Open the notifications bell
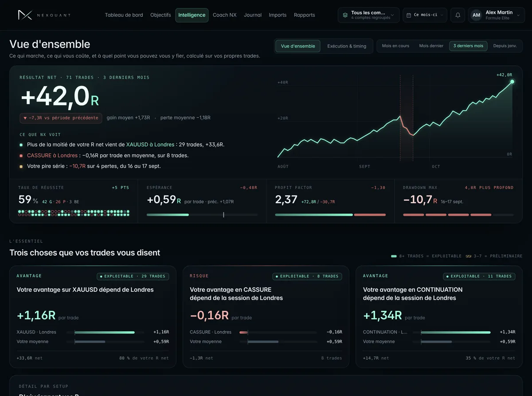The height and width of the screenshot is (396, 532). pos(458,15)
